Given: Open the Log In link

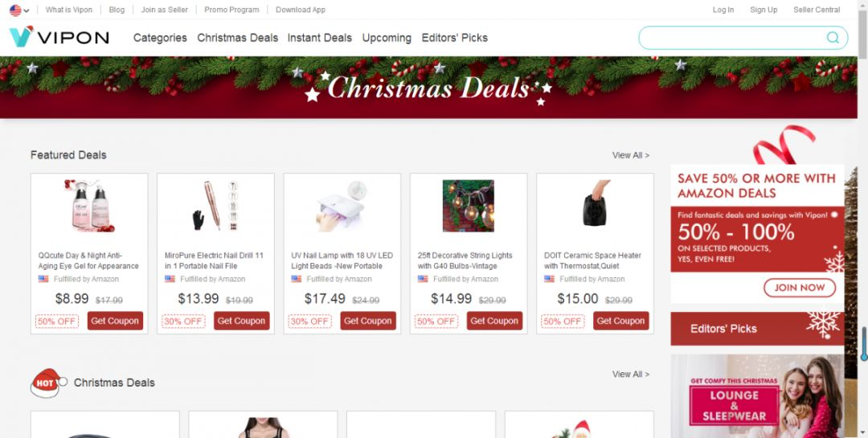Looking at the screenshot, I should (723, 10).
